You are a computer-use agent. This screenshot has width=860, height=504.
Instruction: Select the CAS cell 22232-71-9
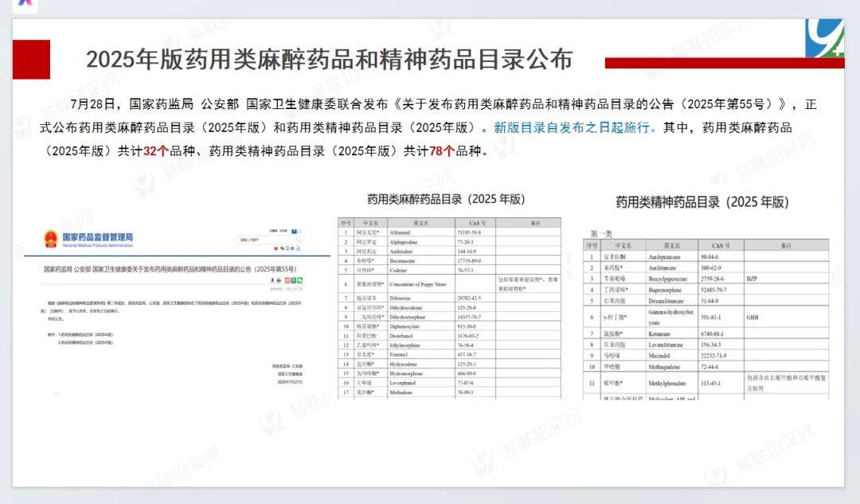tap(721, 355)
